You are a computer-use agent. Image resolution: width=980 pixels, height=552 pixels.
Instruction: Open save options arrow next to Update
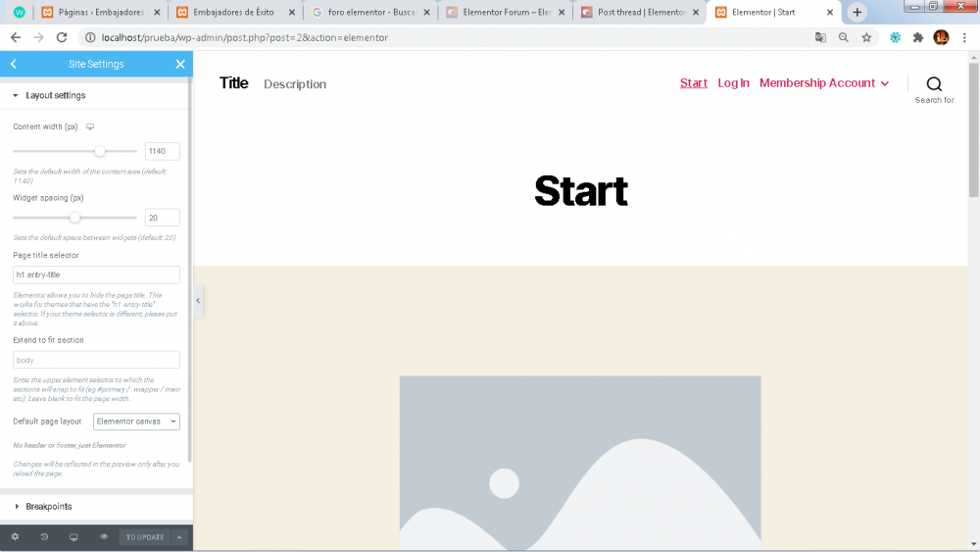[179, 537]
